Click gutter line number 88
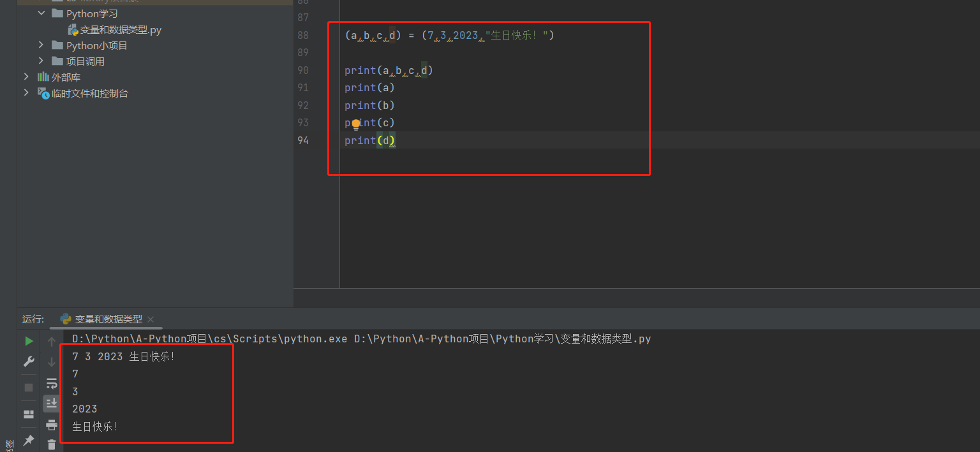Viewport: 980px width, 452px height. (303, 36)
